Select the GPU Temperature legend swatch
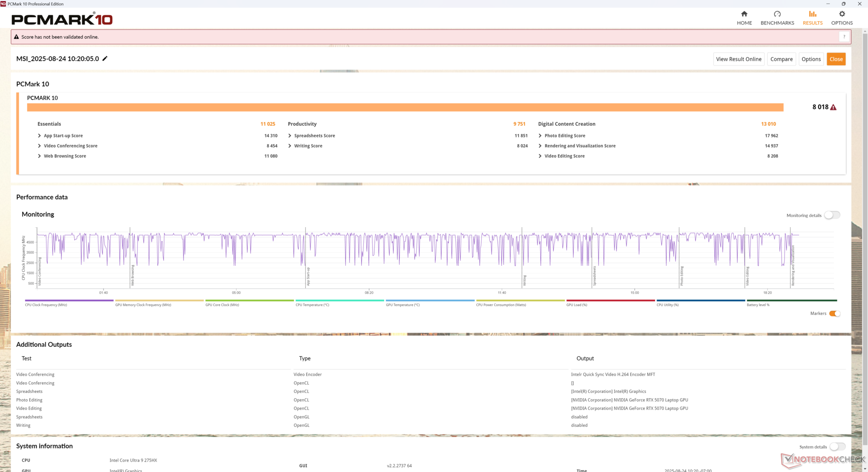This screenshot has width=868, height=472. click(x=430, y=300)
